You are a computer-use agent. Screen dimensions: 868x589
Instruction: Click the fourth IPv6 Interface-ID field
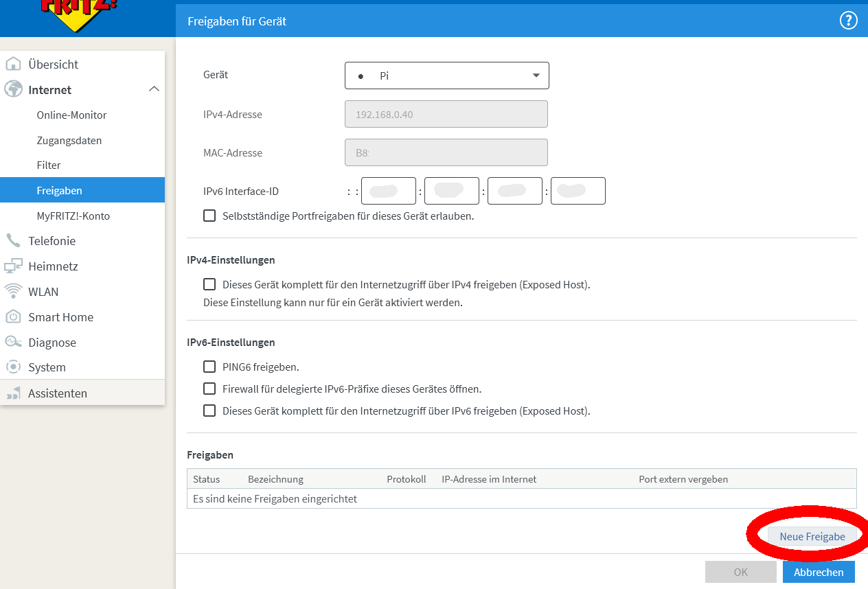tap(578, 191)
